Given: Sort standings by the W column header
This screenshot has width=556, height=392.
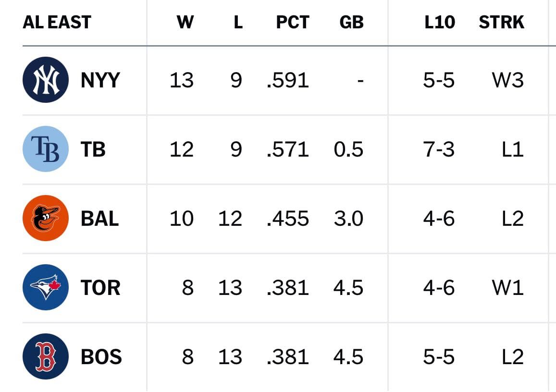Looking at the screenshot, I should 185,22.
